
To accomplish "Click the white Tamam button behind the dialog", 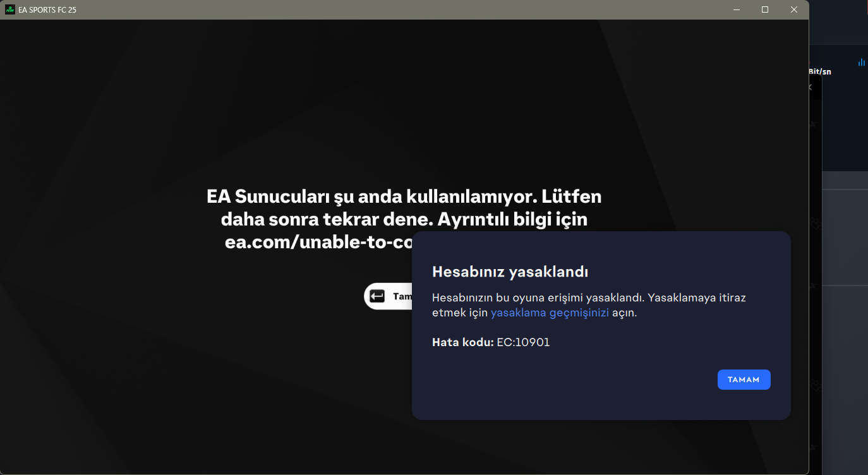I will point(388,296).
